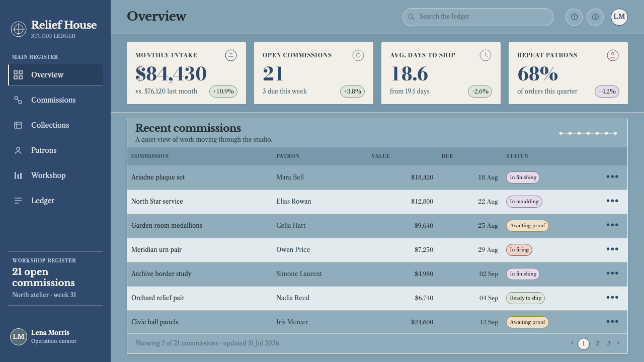Go to Overview in the sidebar
This screenshot has height=362, width=644.
pyautogui.click(x=55, y=75)
